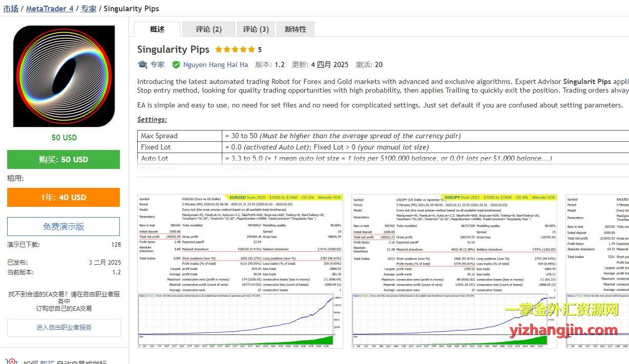
Task: Rent for one year at 40 USD
Action: tap(64, 197)
